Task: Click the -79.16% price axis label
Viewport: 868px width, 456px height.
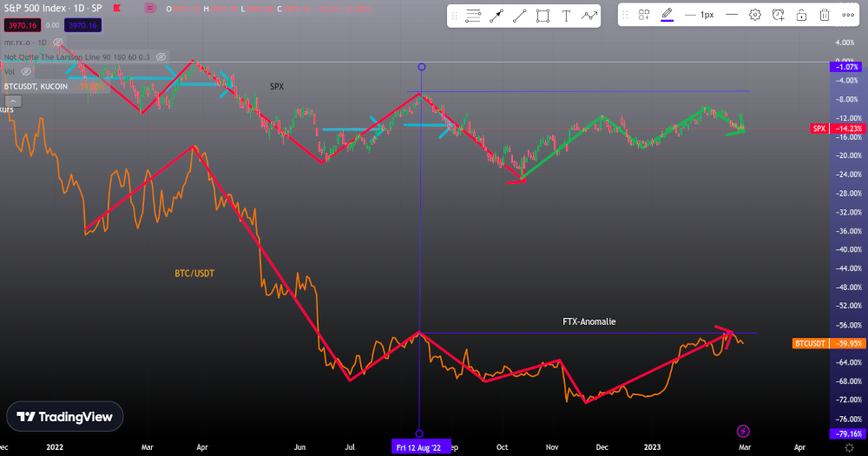Action: coord(846,433)
